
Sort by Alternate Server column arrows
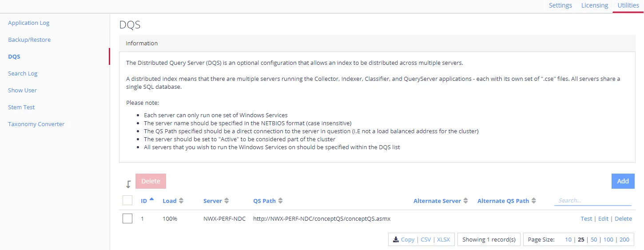pos(465,201)
